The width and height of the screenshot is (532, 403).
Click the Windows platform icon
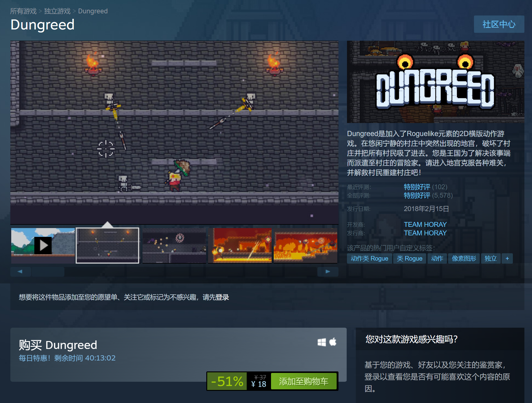coord(321,342)
